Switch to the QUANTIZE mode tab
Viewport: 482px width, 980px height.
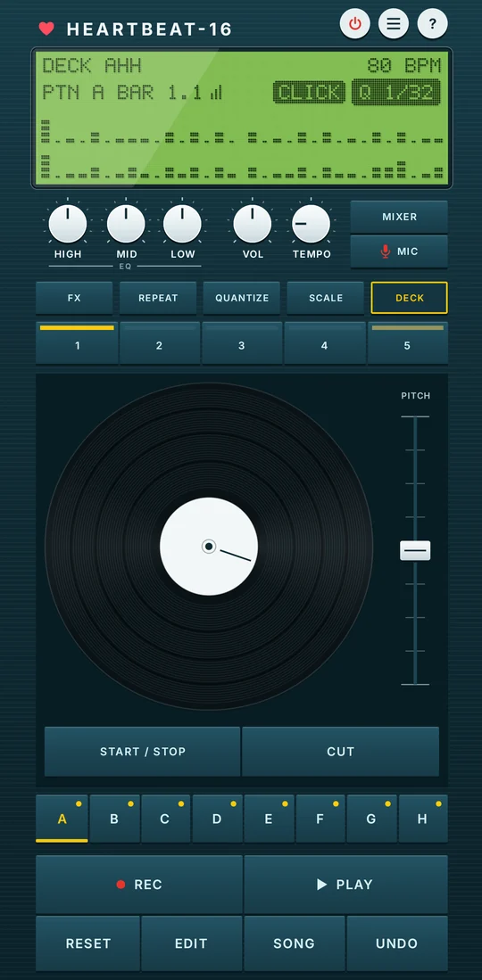point(242,298)
